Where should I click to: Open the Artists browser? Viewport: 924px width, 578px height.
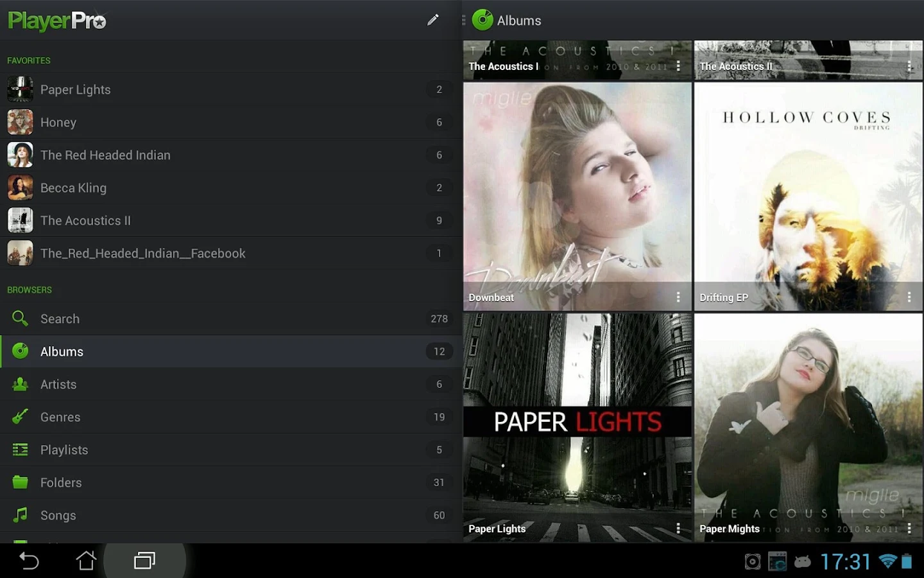click(x=58, y=384)
